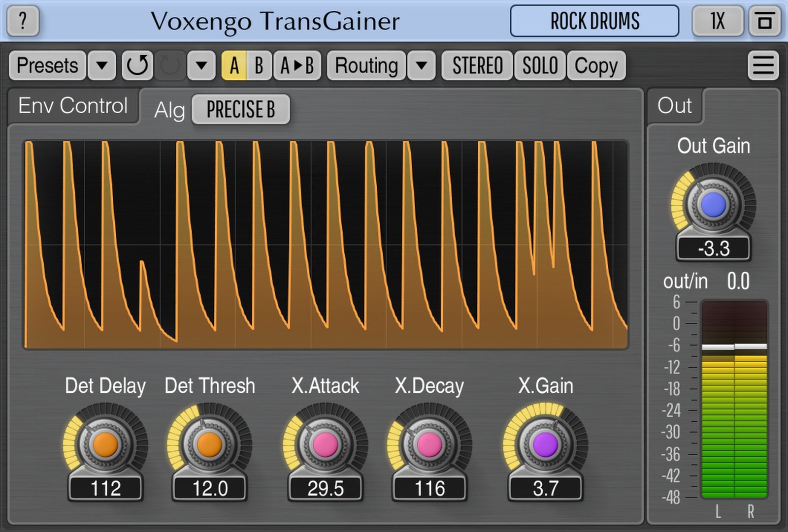Open the hamburger menu in the top right

pyautogui.click(x=763, y=65)
